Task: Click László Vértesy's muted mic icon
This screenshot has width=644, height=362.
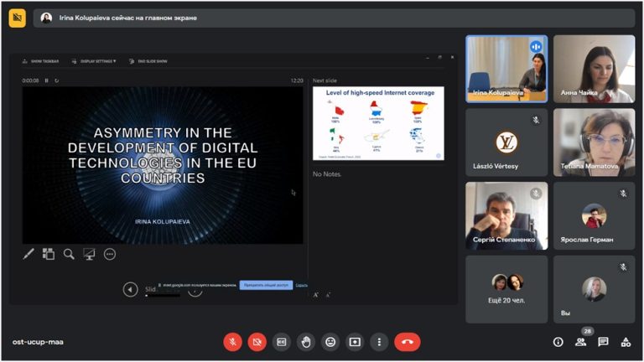Action: click(536, 121)
